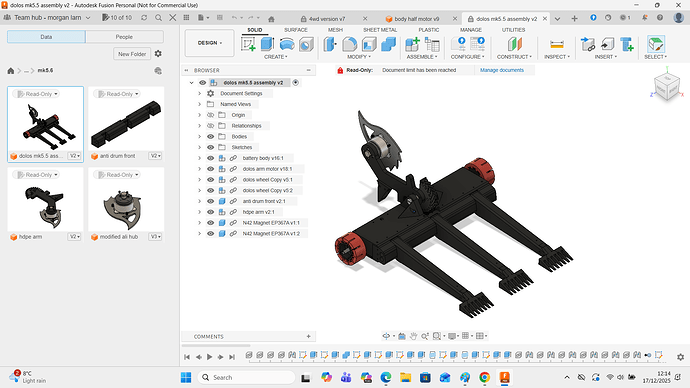Collapse the dolos mk5.5 assembly v2 root
Viewport: 690px width, 388px height.
point(191,82)
